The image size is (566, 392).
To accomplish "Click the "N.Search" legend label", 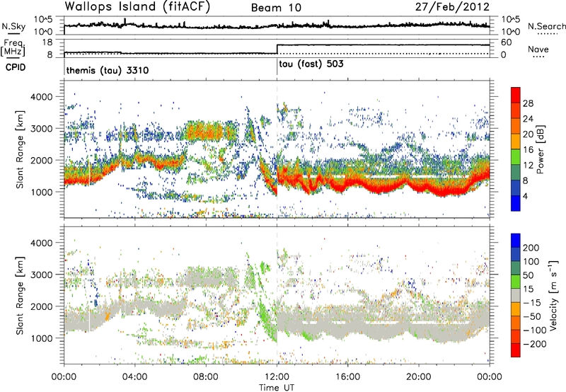I will tap(546, 26).
